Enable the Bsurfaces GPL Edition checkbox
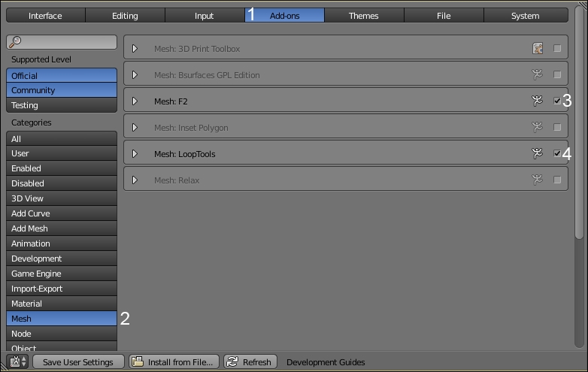Viewport: 588px width, 372px height. coord(557,74)
